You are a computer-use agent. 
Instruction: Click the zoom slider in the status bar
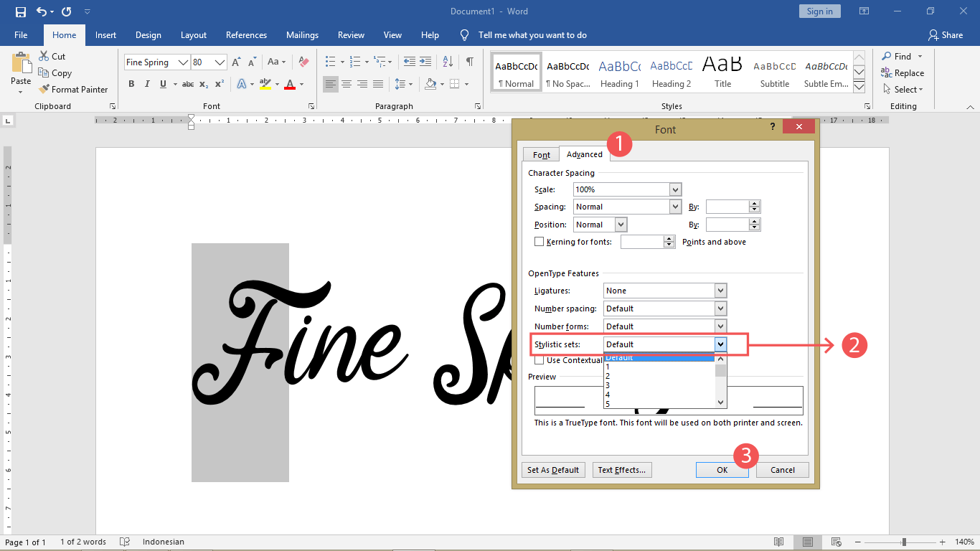[x=904, y=542]
